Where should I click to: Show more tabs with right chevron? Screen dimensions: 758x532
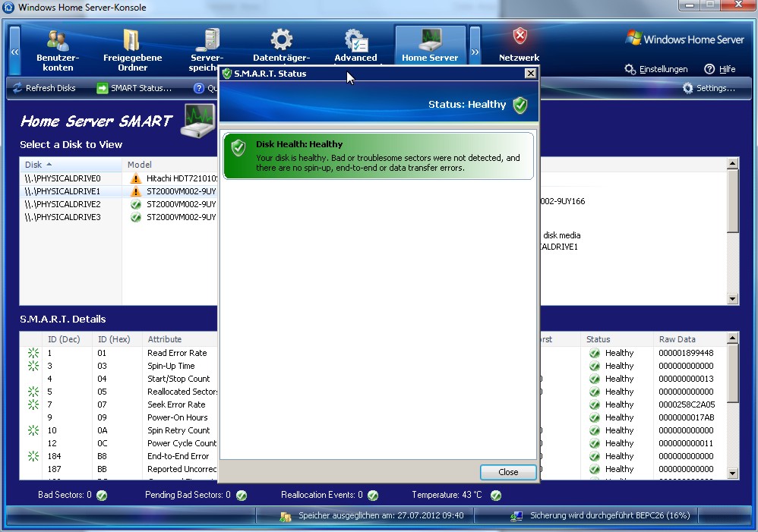pyautogui.click(x=475, y=51)
